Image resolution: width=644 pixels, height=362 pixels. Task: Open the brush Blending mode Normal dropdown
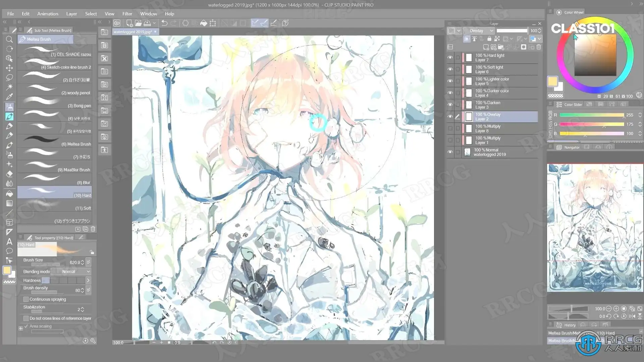click(71, 271)
